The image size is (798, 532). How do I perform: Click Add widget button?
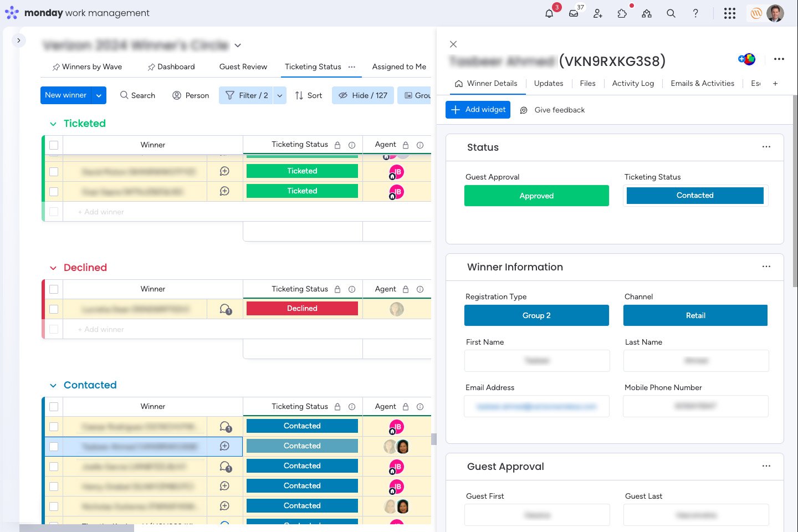pyautogui.click(x=478, y=110)
